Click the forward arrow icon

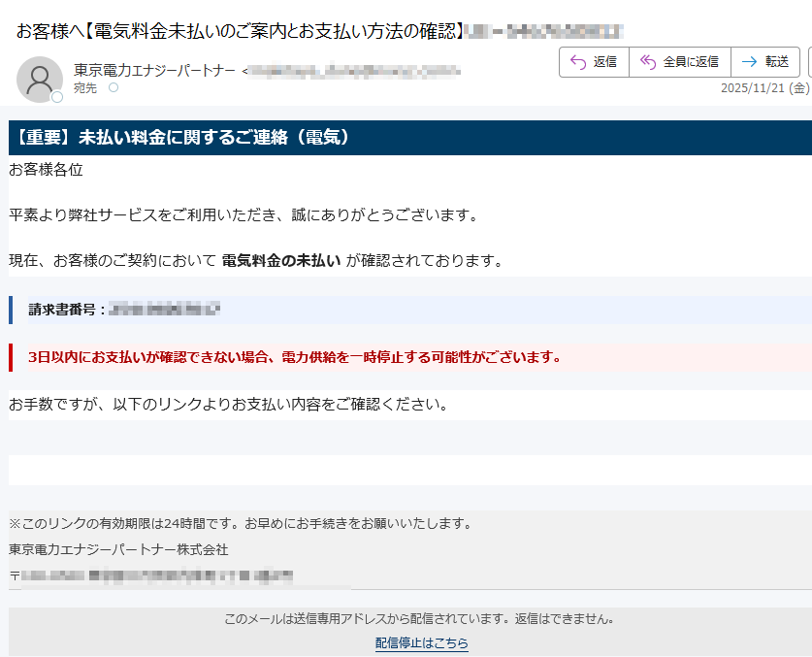[749, 62]
